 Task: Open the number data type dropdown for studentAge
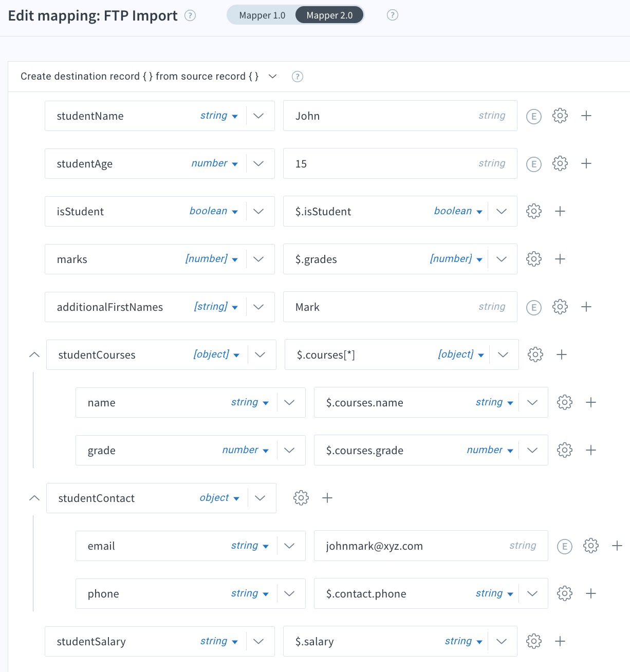(214, 163)
